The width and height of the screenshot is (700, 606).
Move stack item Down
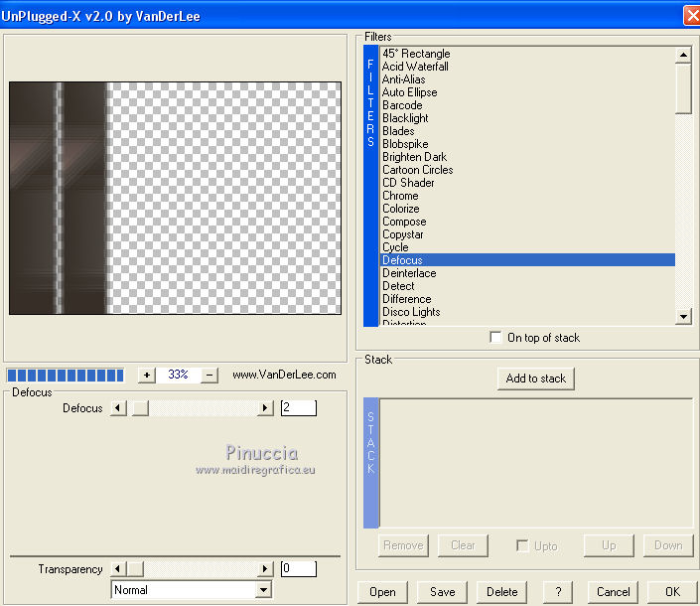(x=668, y=545)
